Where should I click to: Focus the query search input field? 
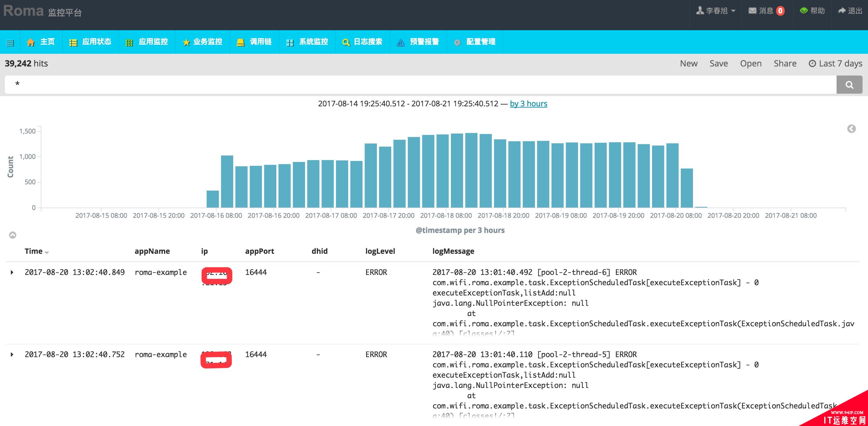(420, 85)
